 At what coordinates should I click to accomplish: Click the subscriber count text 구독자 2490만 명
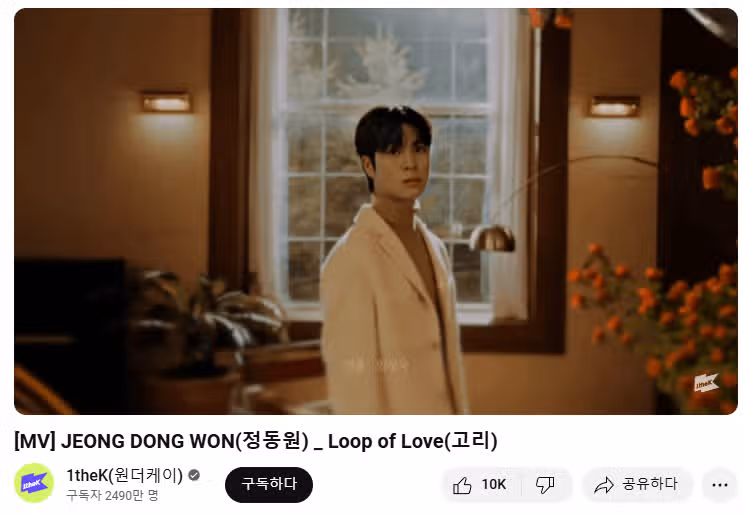(112, 496)
